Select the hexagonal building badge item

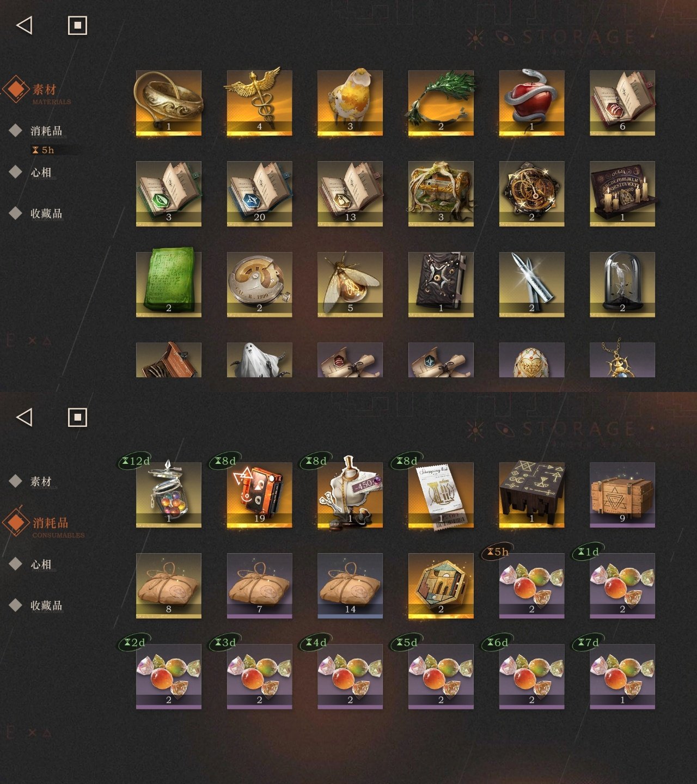tap(441, 586)
